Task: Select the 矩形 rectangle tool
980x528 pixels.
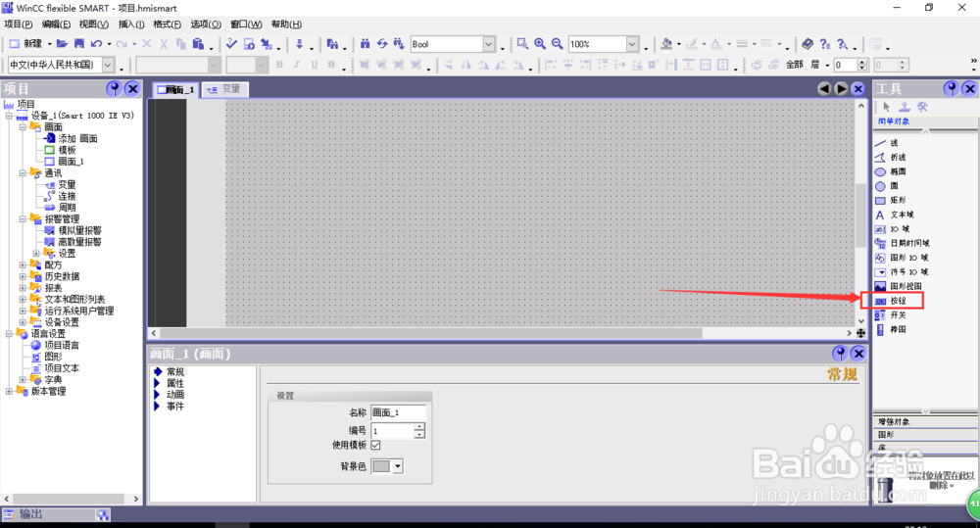Action: pyautogui.click(x=898, y=200)
